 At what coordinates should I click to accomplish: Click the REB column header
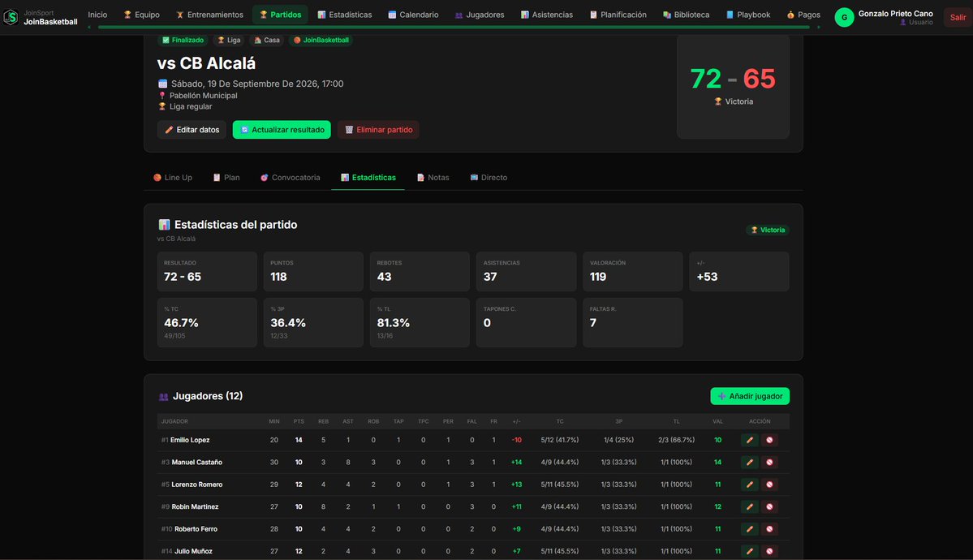click(x=323, y=421)
